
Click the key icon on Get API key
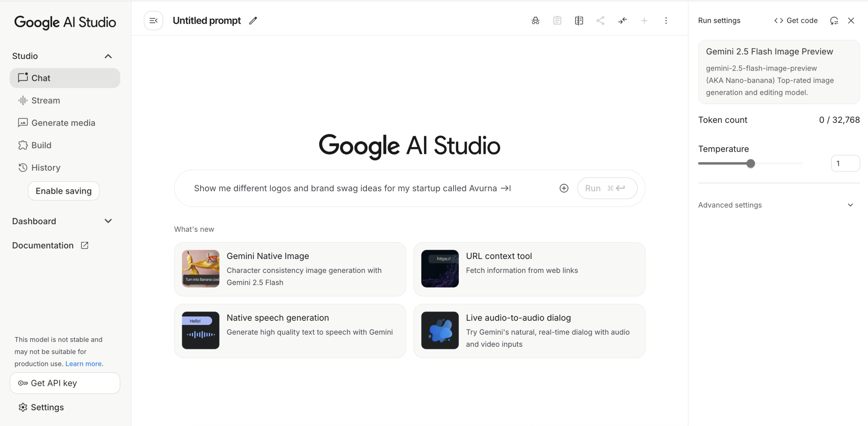pos(23,383)
